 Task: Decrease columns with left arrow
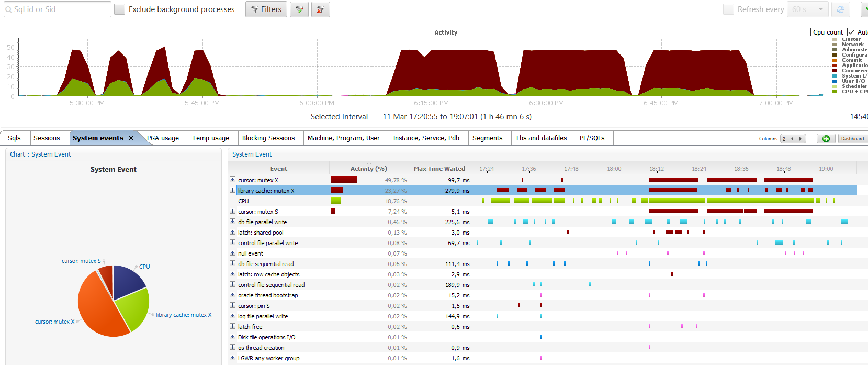point(792,139)
